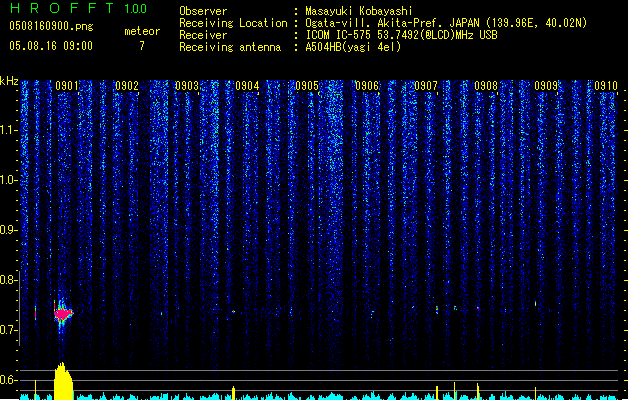629x400 pixels.
Task: Click observer name Masayuki Kobayashi
Action: 359,11
